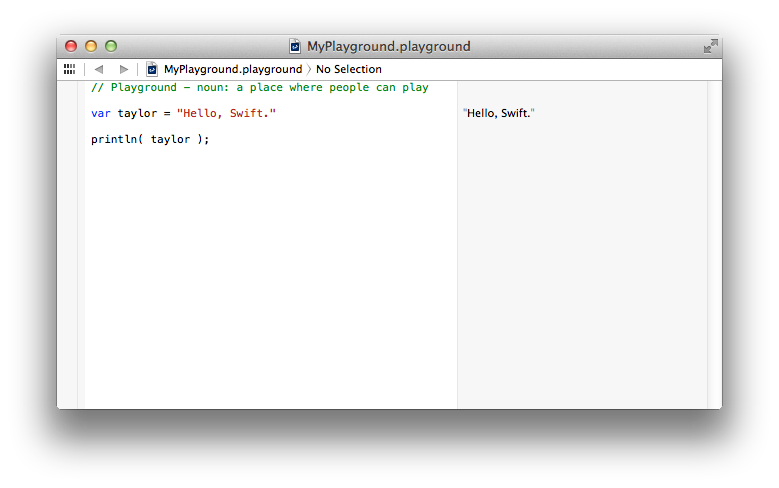Click the document icon in the title bar
The height and width of the screenshot is (488, 779).
(295, 46)
